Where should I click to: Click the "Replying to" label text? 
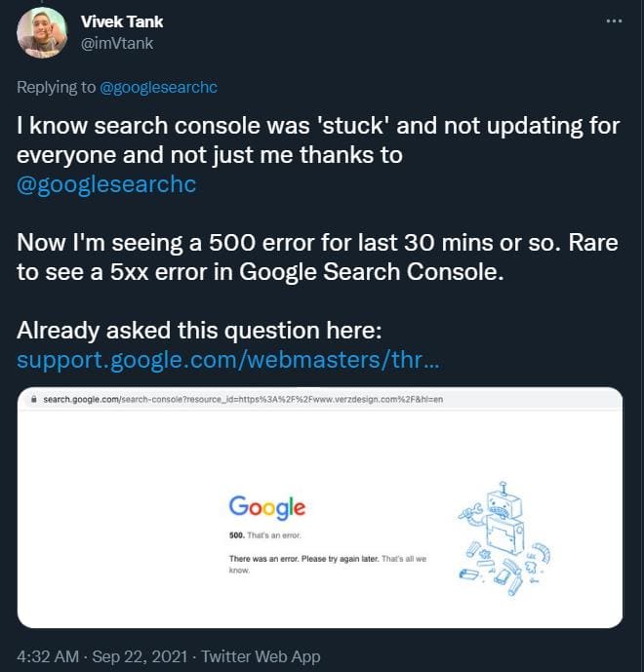(57, 87)
